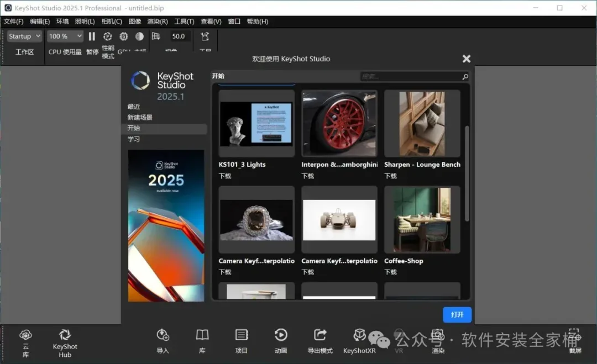Click the 'Coffee-Shop' scene title
Image resolution: width=597 pixels, height=364 pixels.
(x=404, y=261)
